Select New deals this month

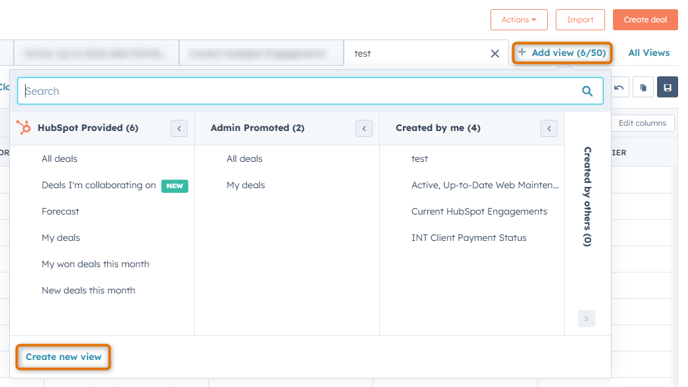pyautogui.click(x=88, y=290)
